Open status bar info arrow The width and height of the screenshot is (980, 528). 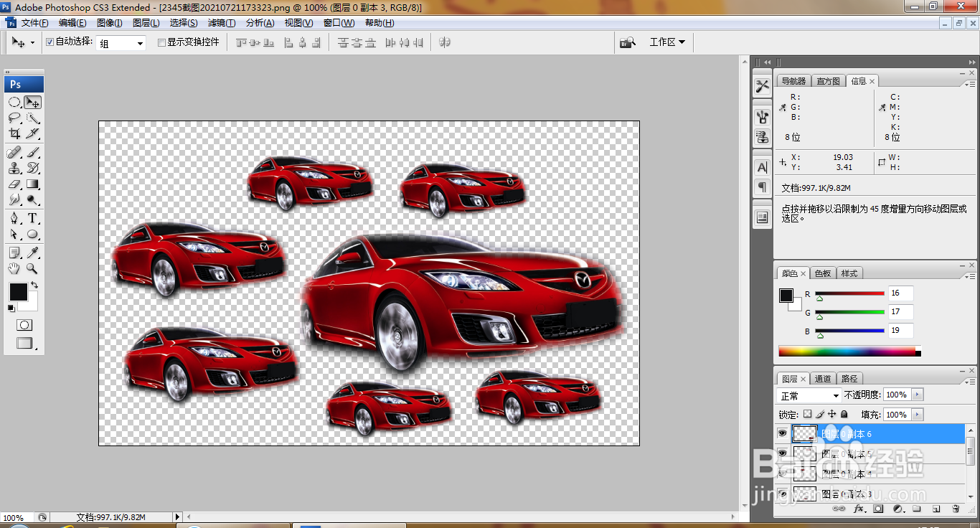(x=178, y=517)
